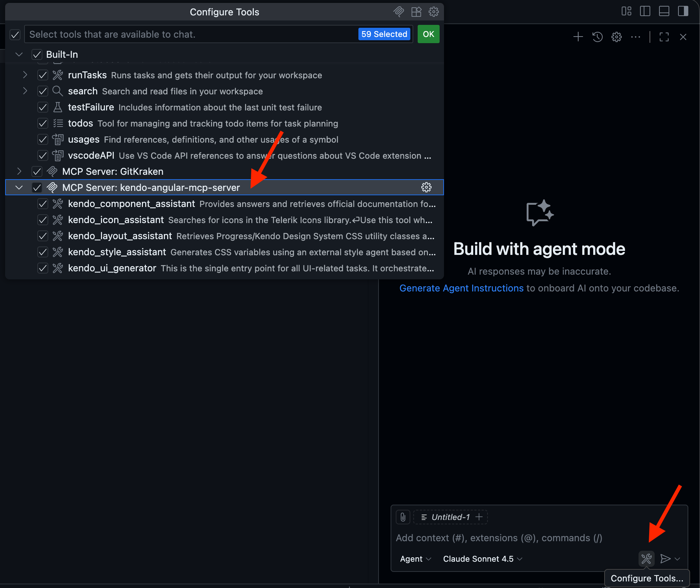Select the kendo_ui_generator row

[225, 268]
